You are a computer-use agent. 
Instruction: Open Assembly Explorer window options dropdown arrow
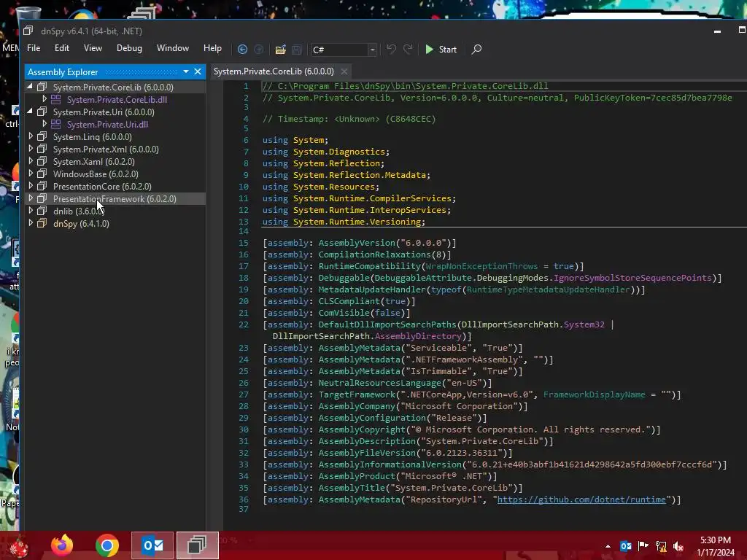point(186,71)
